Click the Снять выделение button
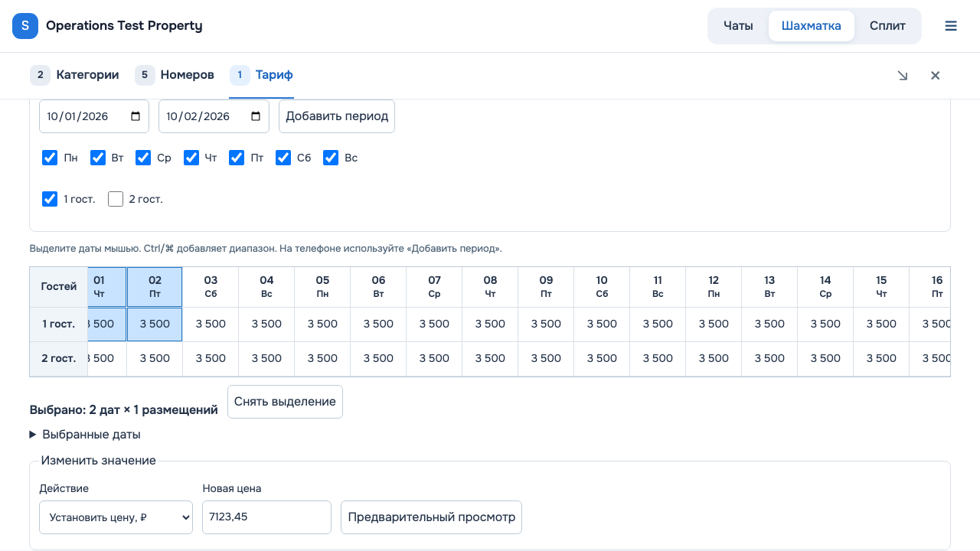Image resolution: width=980 pixels, height=551 pixels. [285, 402]
